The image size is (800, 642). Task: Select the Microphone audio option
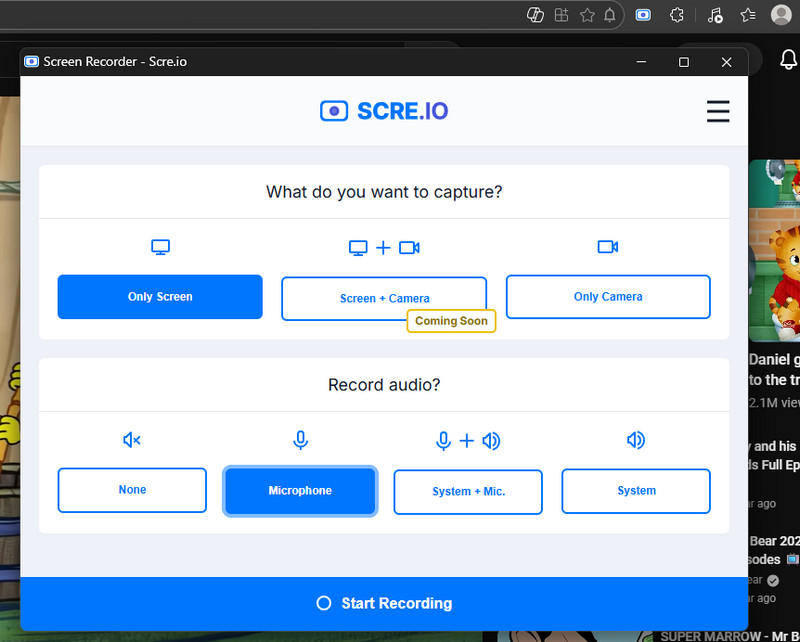(x=300, y=490)
